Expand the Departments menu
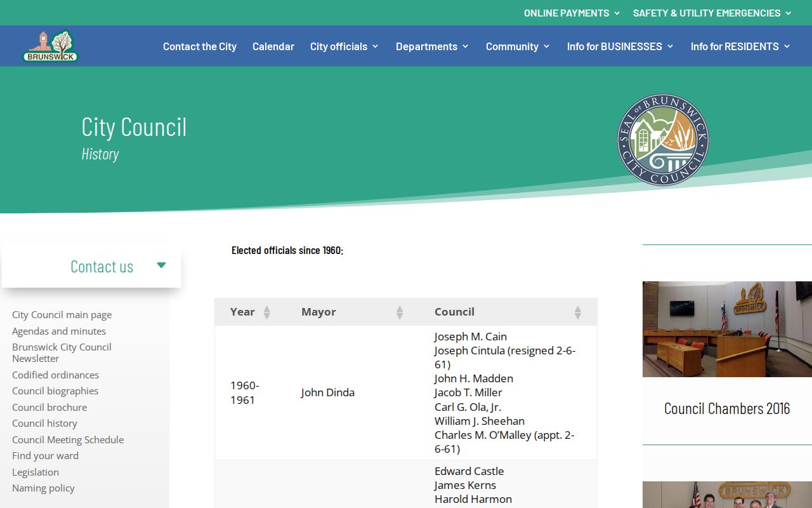 pos(432,46)
